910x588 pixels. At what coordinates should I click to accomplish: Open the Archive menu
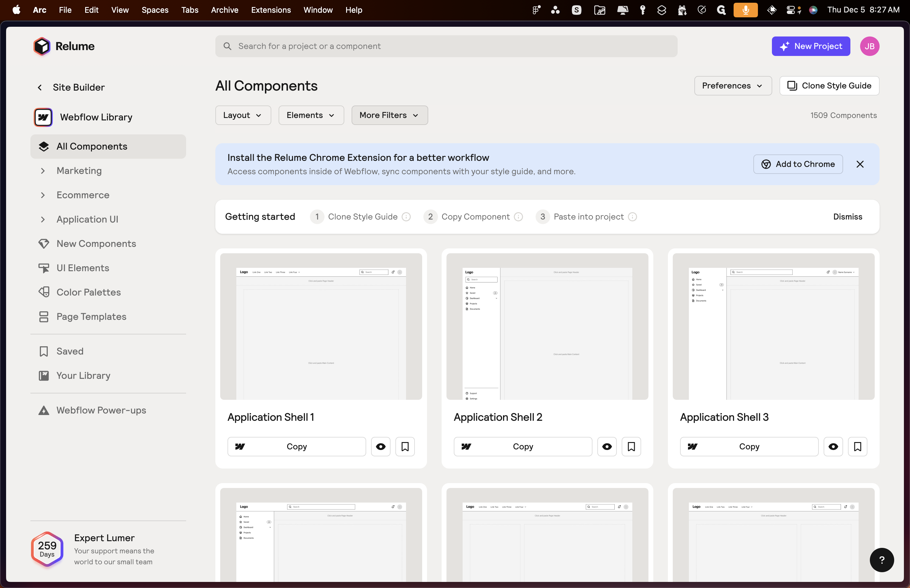(224, 10)
